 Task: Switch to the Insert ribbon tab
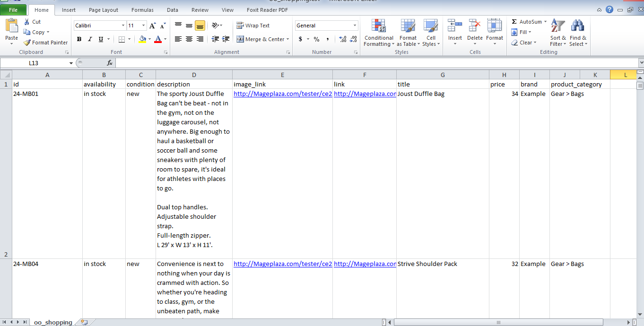tap(69, 10)
